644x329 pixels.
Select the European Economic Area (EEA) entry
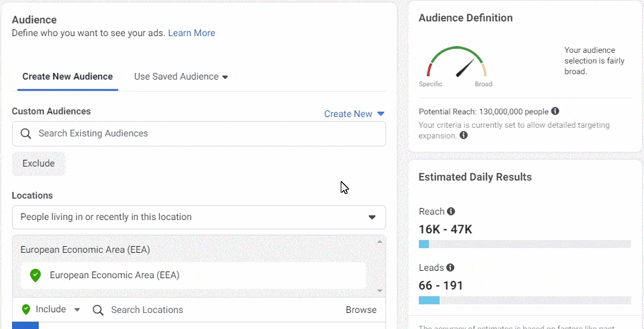click(x=194, y=276)
